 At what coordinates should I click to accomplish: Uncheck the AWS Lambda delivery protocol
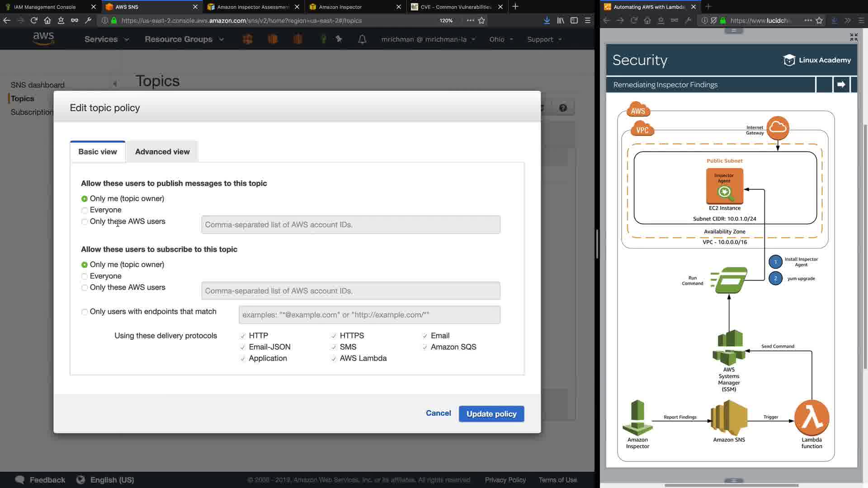pyautogui.click(x=334, y=359)
